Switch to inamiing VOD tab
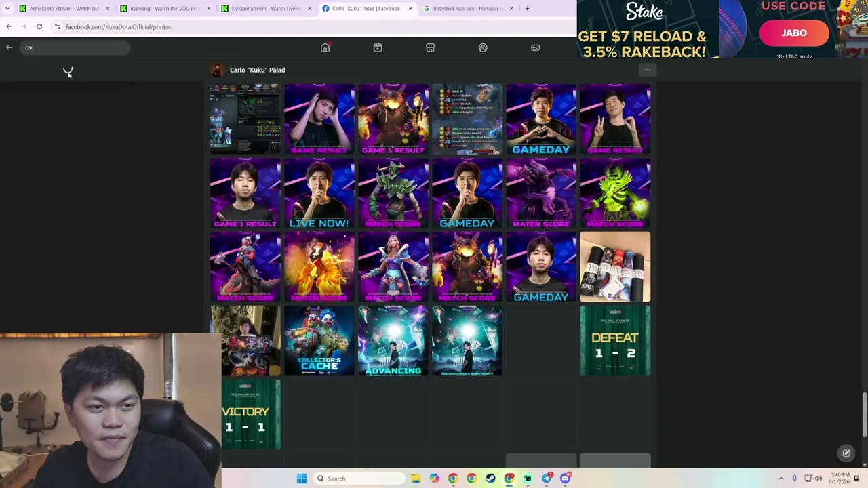This screenshot has height=488, width=868. (x=165, y=9)
